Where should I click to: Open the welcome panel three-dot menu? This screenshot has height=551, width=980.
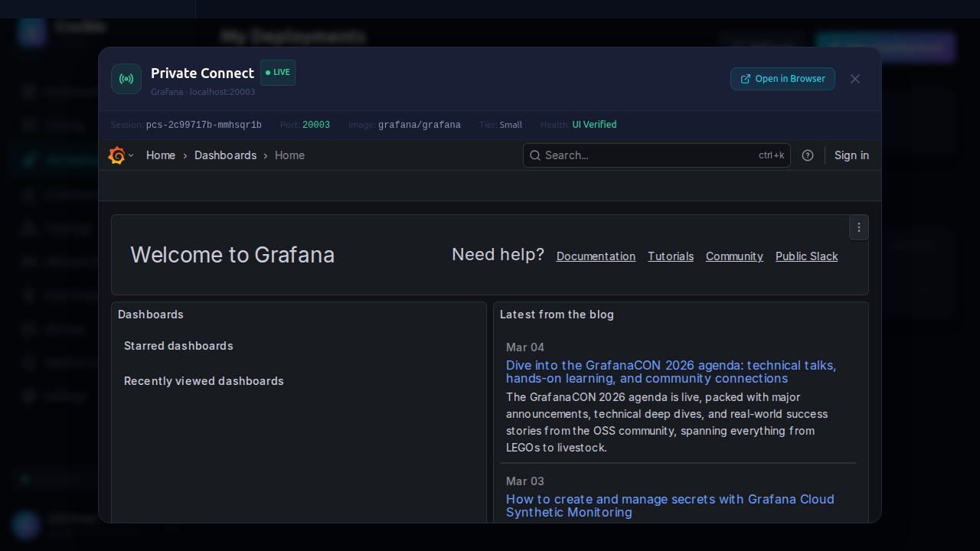click(x=859, y=227)
